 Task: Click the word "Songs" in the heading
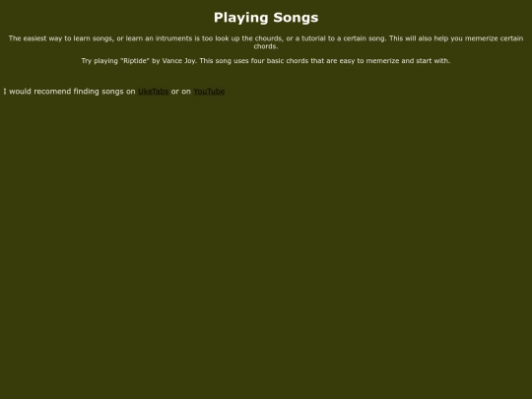pyautogui.click(x=296, y=18)
